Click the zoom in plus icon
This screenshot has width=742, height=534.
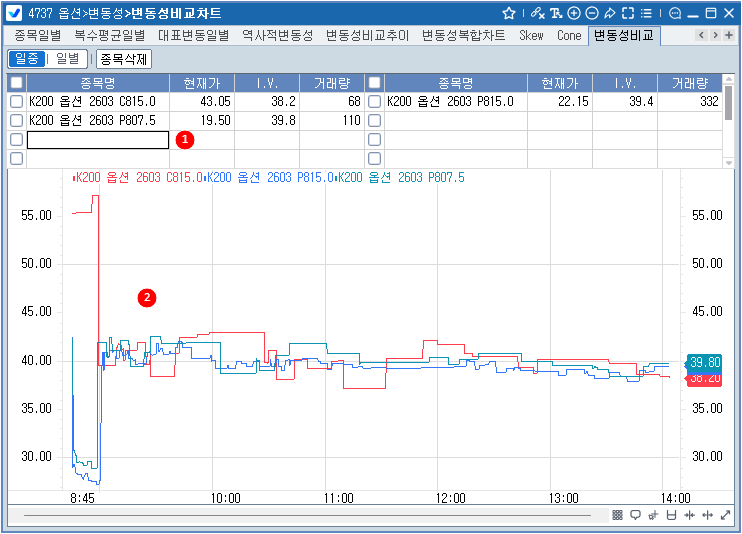pyautogui.click(x=573, y=14)
